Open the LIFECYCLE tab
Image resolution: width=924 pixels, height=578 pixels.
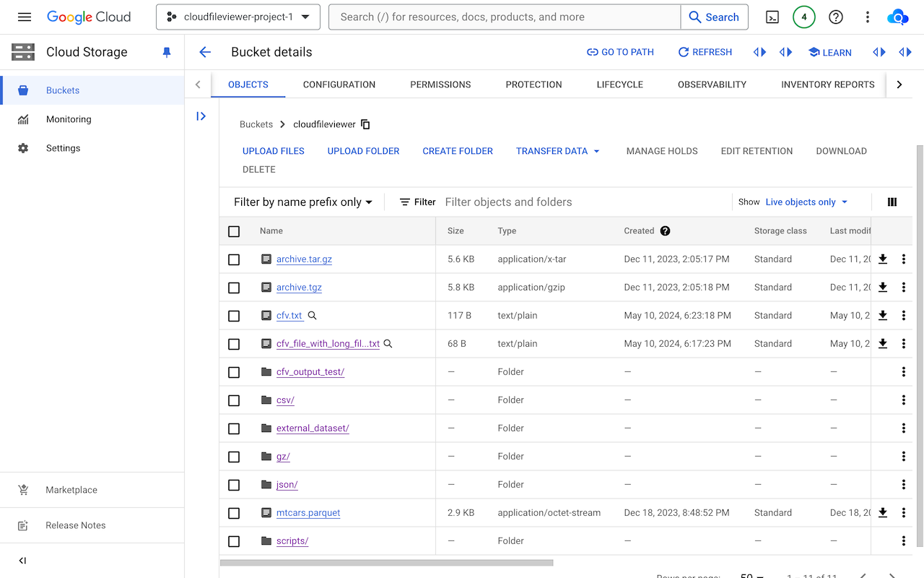point(619,85)
